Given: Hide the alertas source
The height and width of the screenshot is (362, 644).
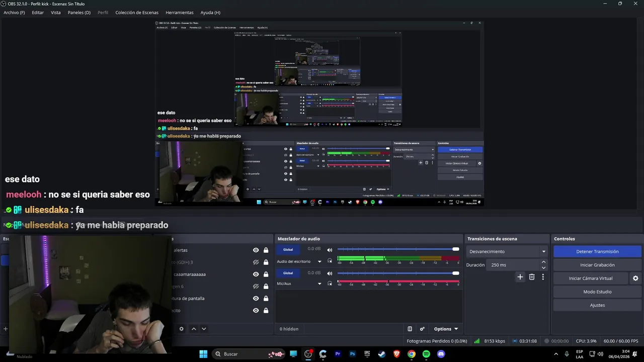Looking at the screenshot, I should pyautogui.click(x=256, y=250).
